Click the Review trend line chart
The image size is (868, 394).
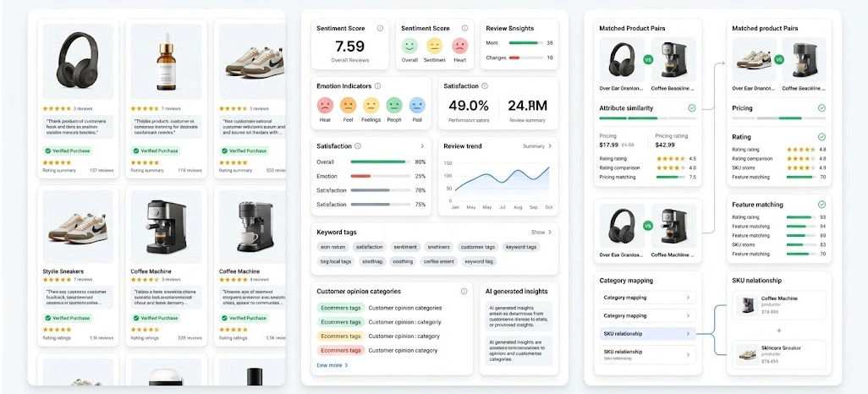click(502, 180)
